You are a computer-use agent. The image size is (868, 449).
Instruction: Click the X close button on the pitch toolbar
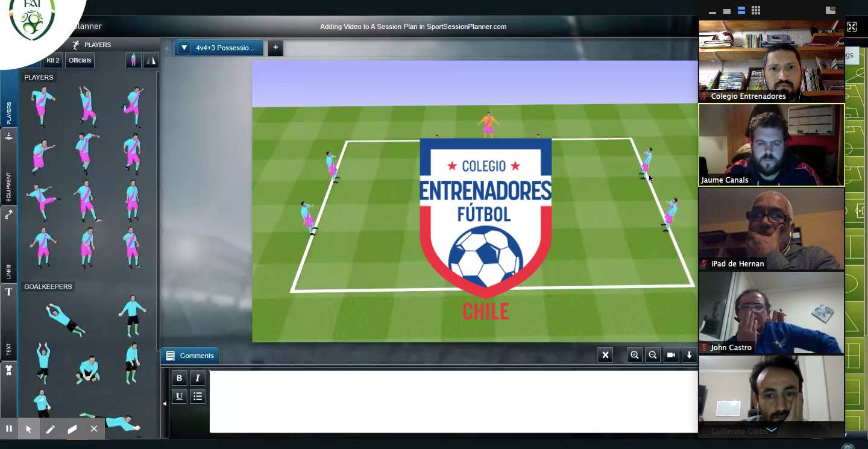click(606, 355)
